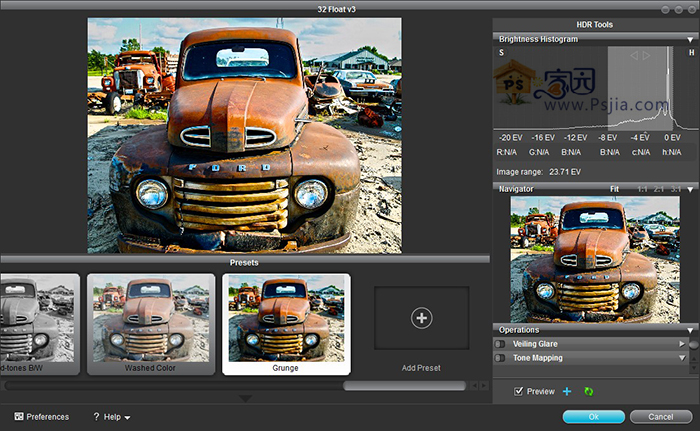The image size is (700, 431).
Task: Click the h:N/A readout
Action: point(671,152)
